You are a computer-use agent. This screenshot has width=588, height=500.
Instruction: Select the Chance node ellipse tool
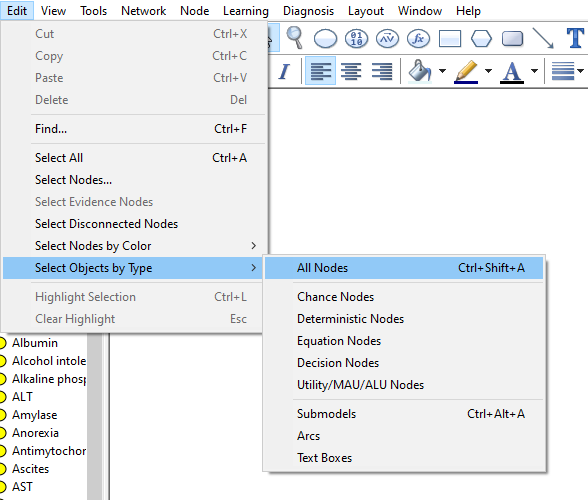pos(325,39)
